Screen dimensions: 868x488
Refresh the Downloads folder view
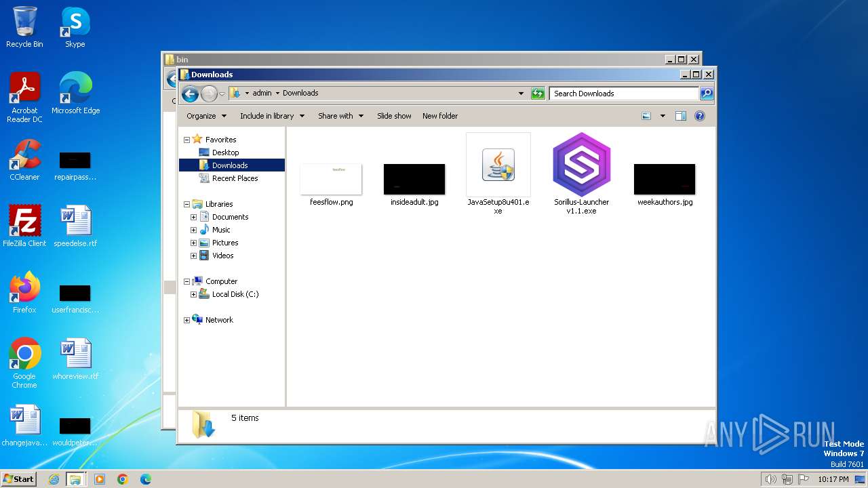[x=538, y=94]
